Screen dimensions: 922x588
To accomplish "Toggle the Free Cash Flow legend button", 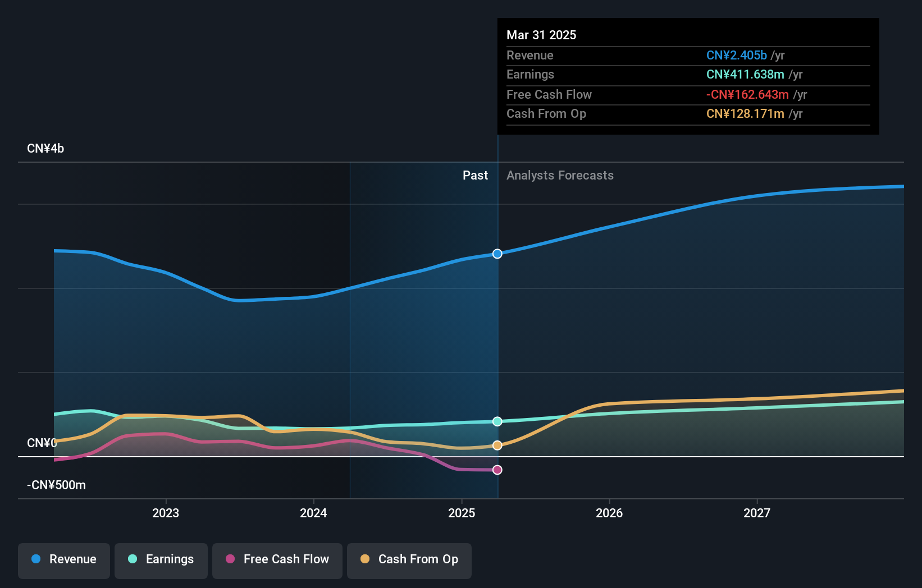I will pos(277,561).
